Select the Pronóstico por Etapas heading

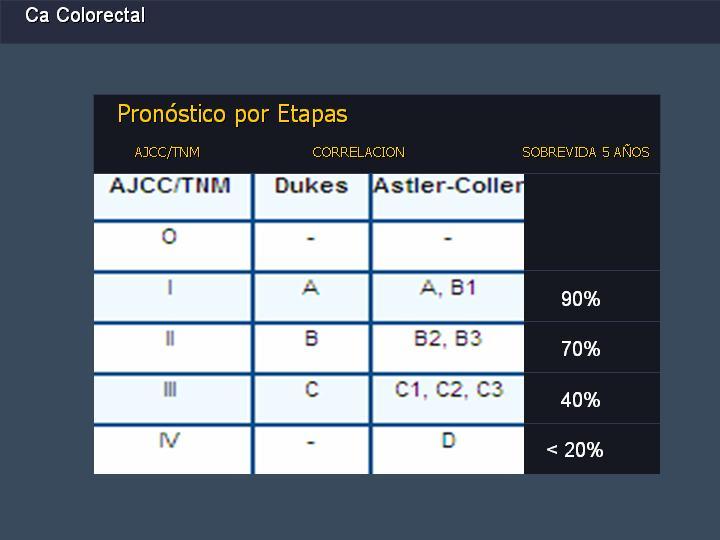click(x=232, y=114)
